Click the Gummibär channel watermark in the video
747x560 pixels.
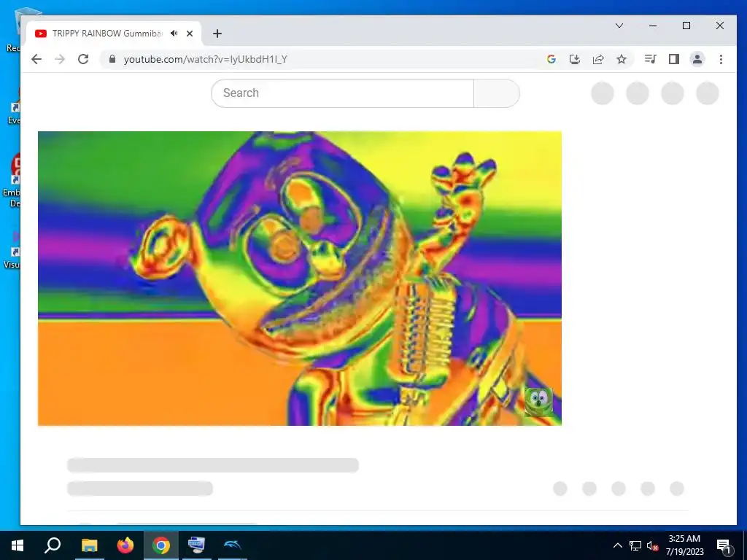(538, 402)
